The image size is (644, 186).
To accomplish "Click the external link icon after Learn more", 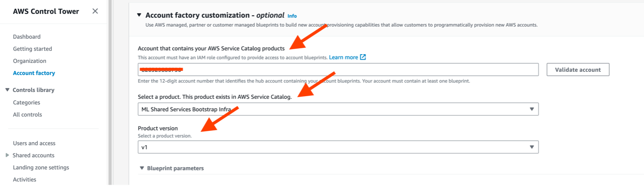I will 363,57.
